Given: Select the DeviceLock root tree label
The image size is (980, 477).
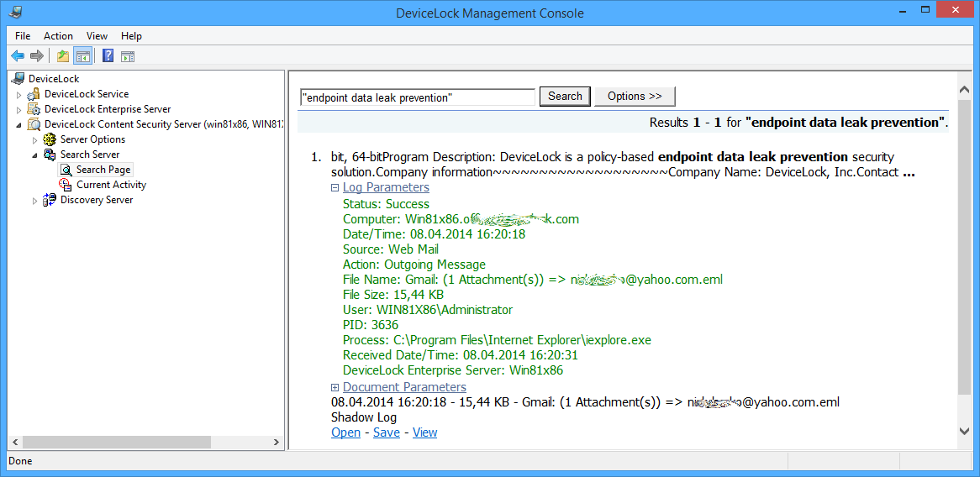Looking at the screenshot, I should [x=55, y=79].
